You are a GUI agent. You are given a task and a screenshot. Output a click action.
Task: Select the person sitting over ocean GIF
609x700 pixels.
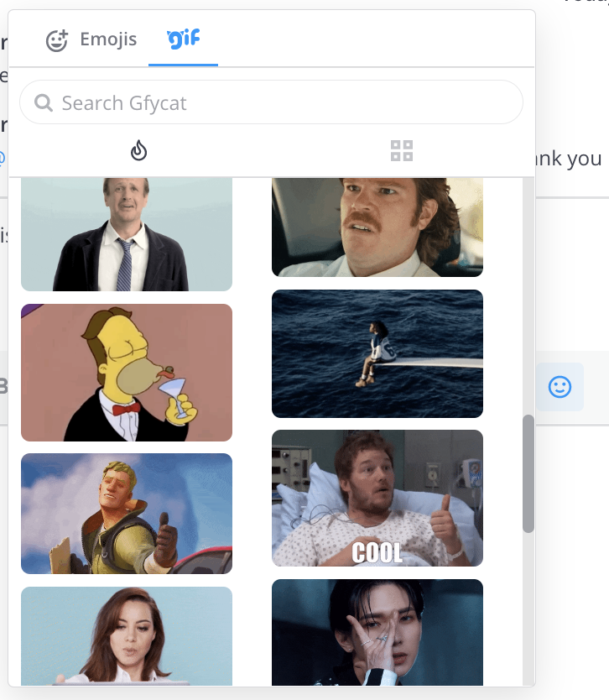pos(377,353)
